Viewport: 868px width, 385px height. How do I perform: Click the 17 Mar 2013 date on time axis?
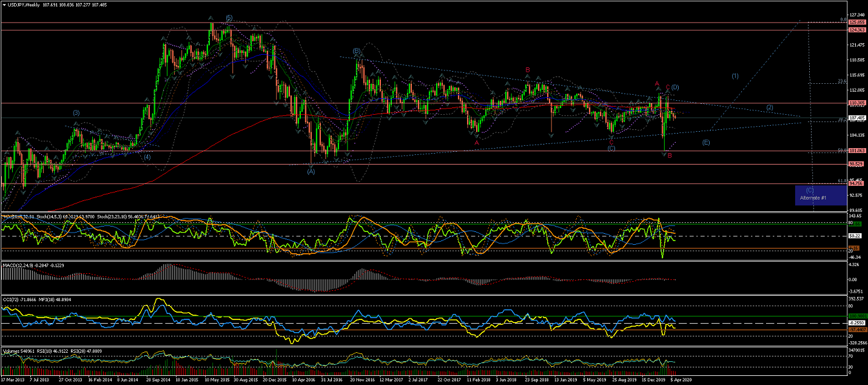tap(13, 380)
